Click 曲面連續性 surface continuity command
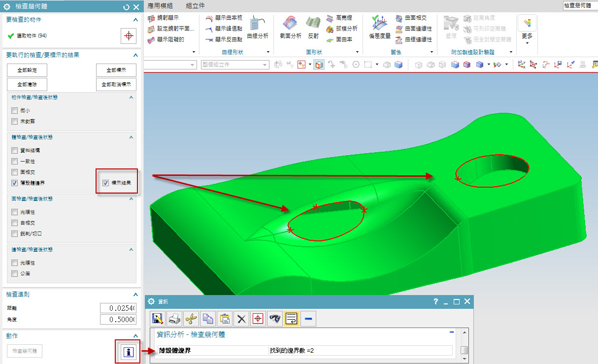598x364 pixels. (414, 29)
